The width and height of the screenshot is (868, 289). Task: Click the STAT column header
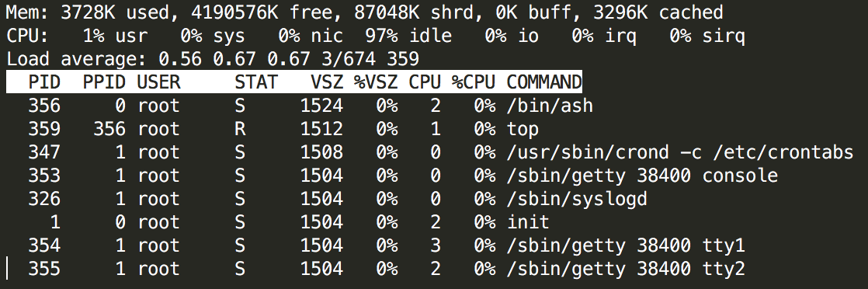[255, 82]
